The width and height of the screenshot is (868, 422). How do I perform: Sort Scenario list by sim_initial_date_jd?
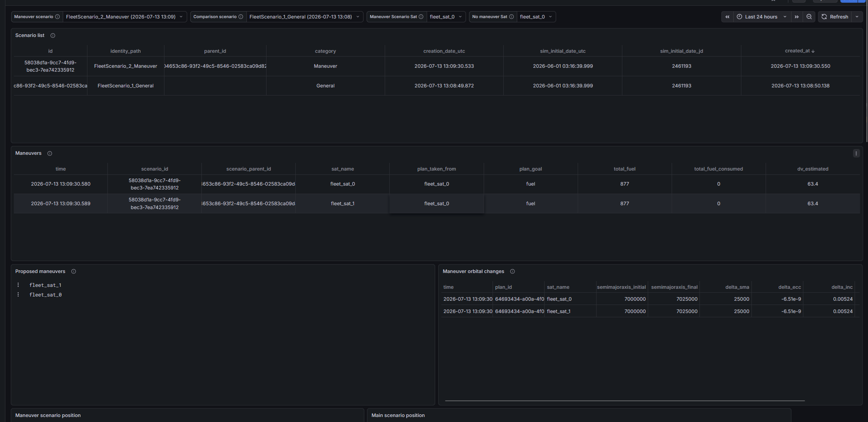coord(681,51)
